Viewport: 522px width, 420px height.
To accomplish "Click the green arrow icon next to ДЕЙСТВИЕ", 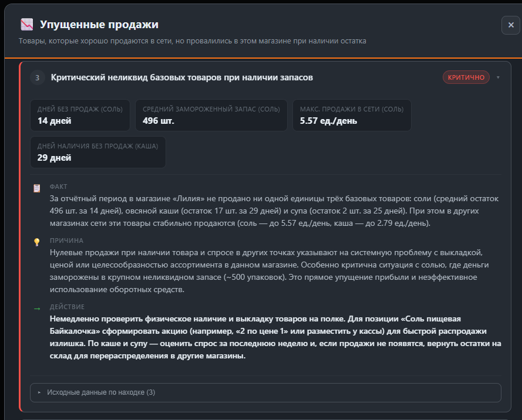I will click(x=37, y=307).
